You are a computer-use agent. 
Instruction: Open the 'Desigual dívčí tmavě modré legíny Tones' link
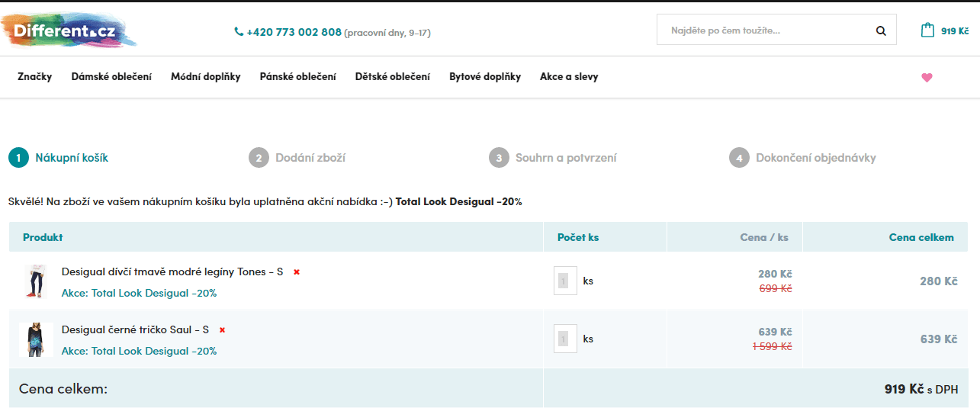click(x=172, y=271)
